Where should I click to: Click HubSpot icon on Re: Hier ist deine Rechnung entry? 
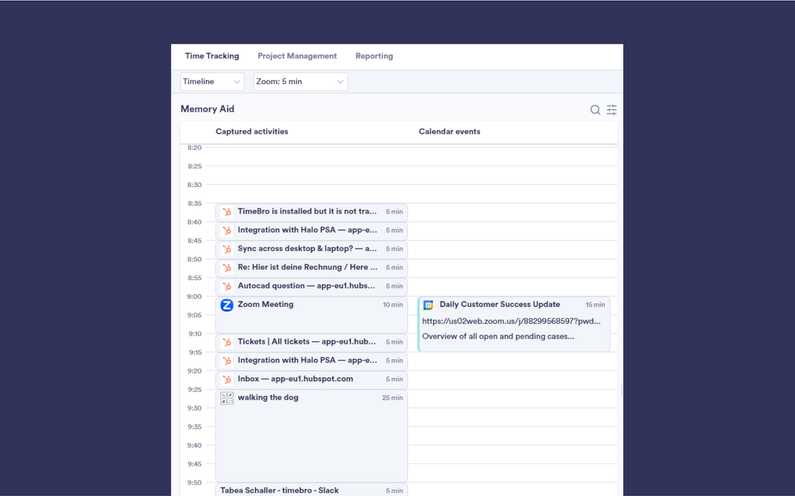point(227,267)
